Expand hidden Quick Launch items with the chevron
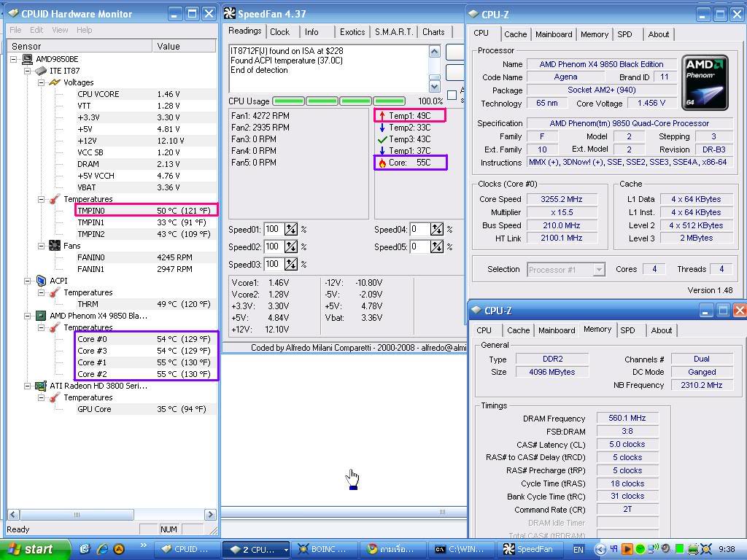The width and height of the screenshot is (747, 560). pos(144,545)
